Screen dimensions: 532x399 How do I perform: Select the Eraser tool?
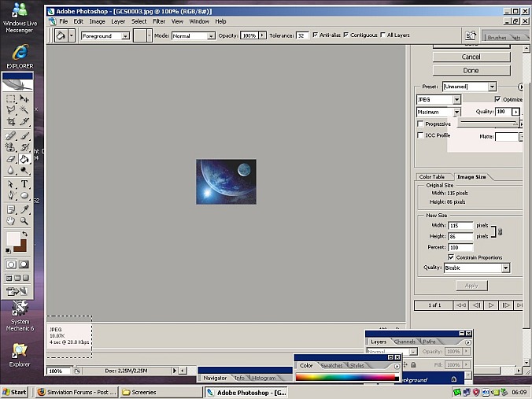coord(11,158)
